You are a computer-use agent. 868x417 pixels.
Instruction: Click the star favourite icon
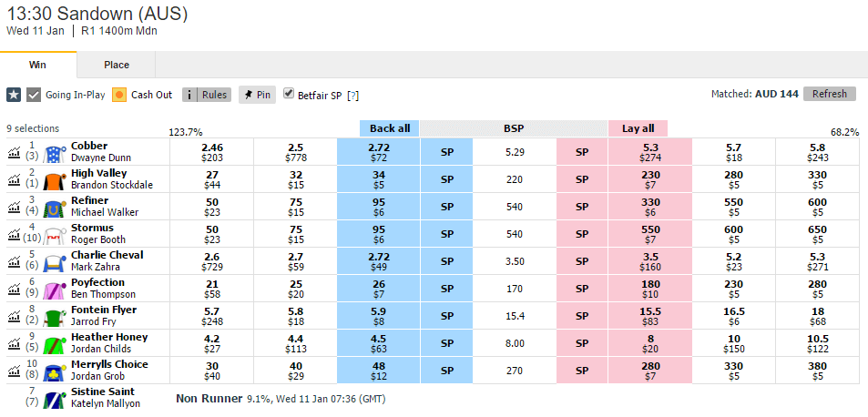point(14,95)
